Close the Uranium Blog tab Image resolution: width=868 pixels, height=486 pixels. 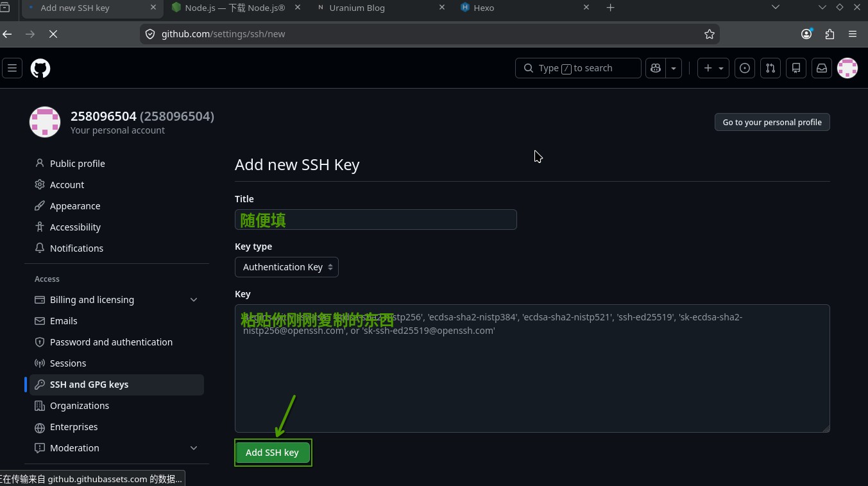click(441, 8)
